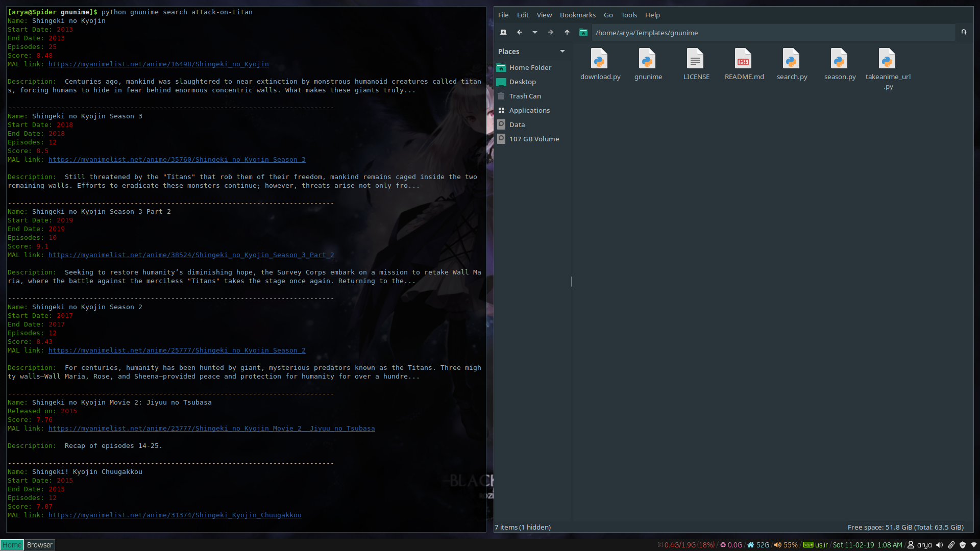Navigate to Home Folder in sidebar
Screen dimensions: 980x551
coord(530,67)
